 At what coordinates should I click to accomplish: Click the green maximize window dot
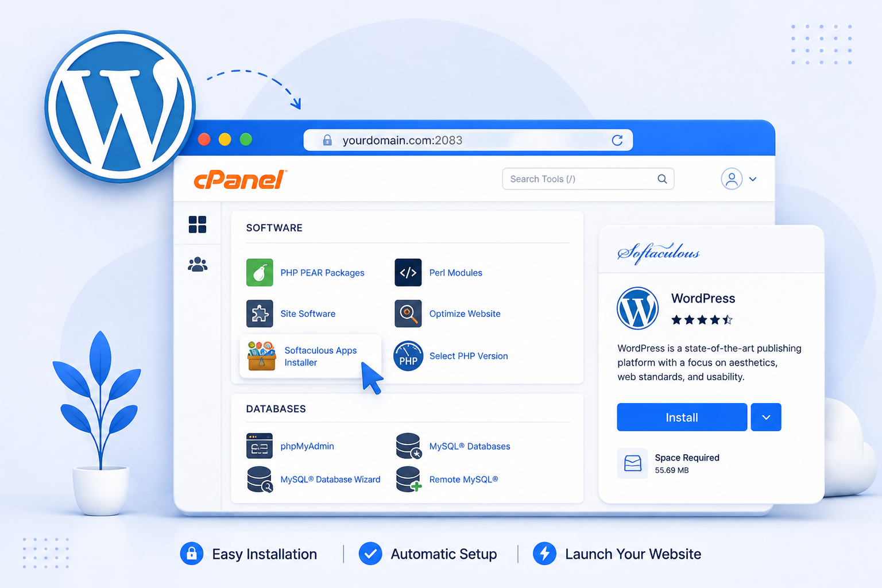coord(246,139)
